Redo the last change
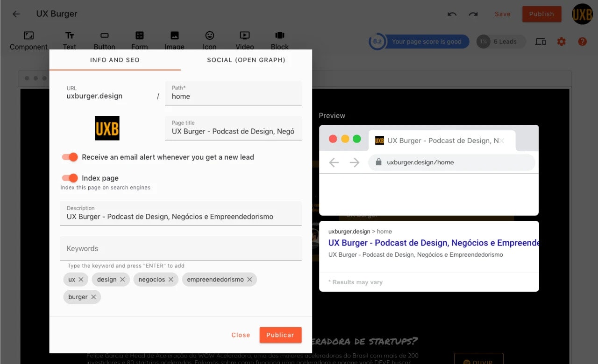The width and height of the screenshot is (598, 364). [x=473, y=14]
